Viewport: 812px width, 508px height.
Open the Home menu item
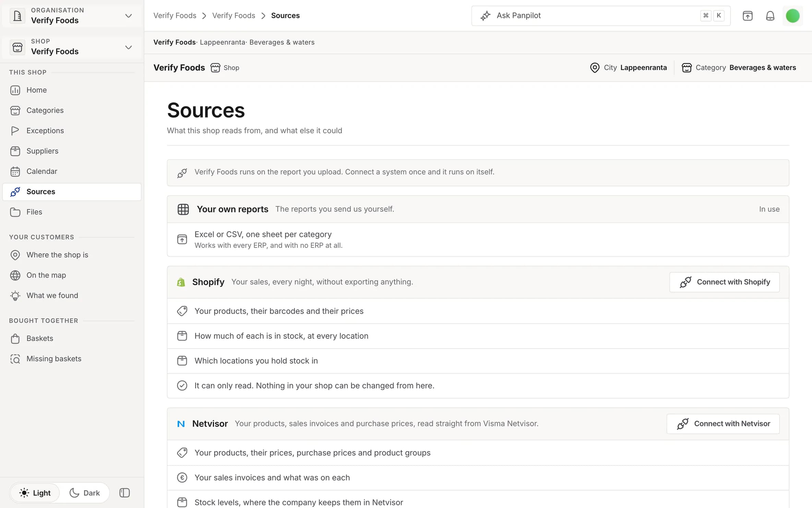pyautogui.click(x=72, y=90)
